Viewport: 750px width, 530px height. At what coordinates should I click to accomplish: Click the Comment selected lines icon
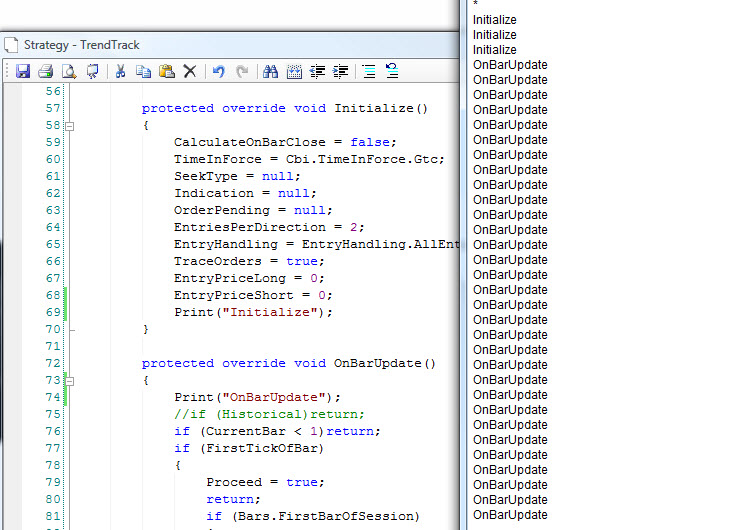tap(369, 71)
